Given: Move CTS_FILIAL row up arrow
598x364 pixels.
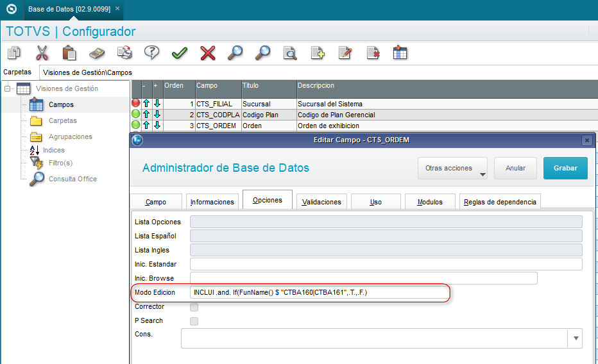Looking at the screenshot, I should (x=146, y=103).
